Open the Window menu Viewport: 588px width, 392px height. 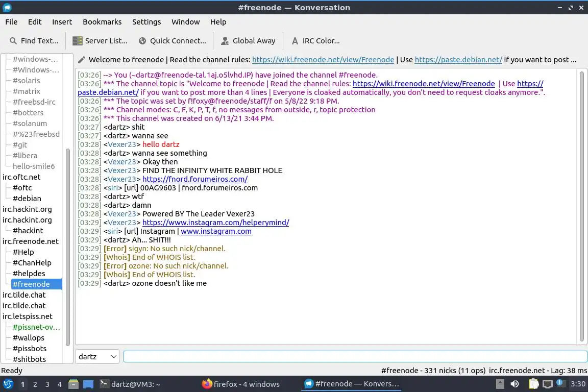click(186, 22)
